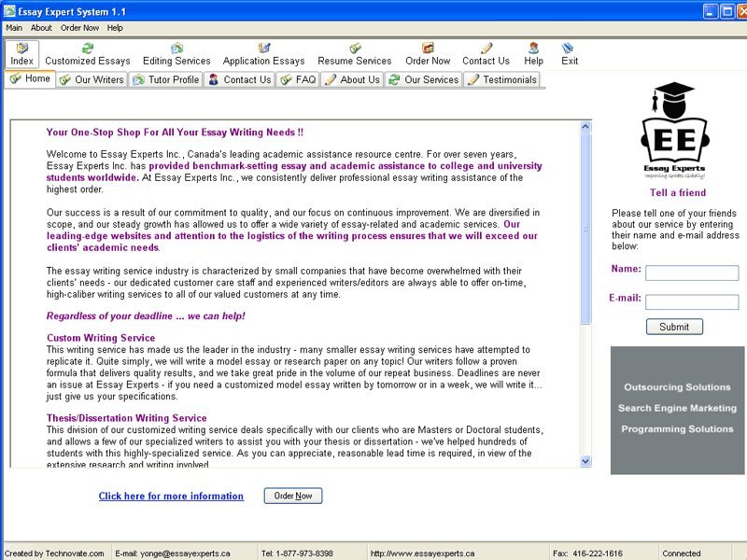747x560 pixels.
Task: Click the Essay Experts logo image
Action: point(674,130)
